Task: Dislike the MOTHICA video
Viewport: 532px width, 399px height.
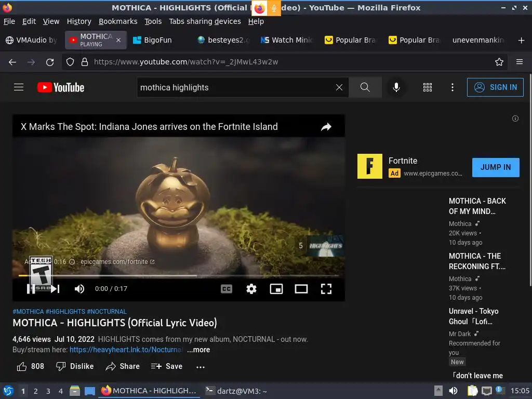Action: (x=75, y=366)
